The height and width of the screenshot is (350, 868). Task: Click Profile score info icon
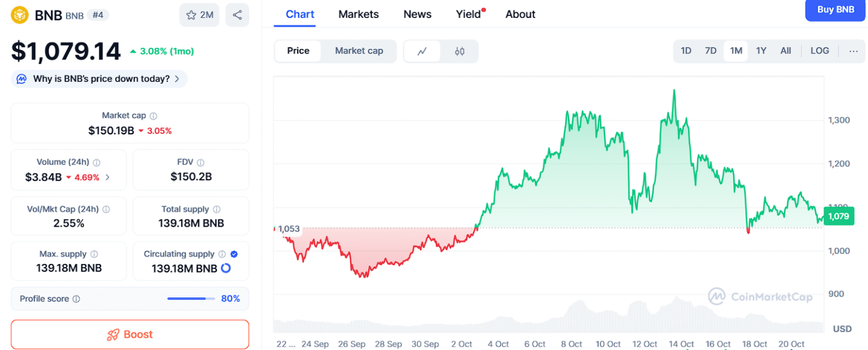tap(76, 299)
